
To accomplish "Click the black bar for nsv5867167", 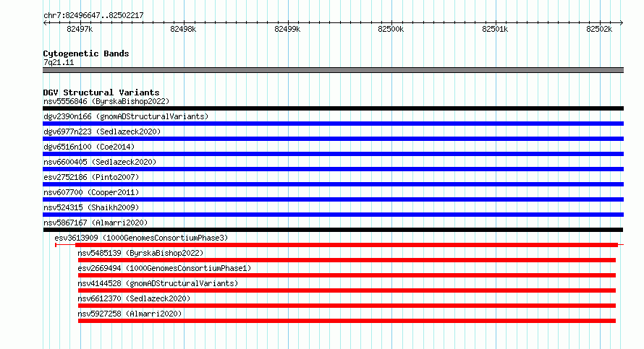I will (333, 230).
